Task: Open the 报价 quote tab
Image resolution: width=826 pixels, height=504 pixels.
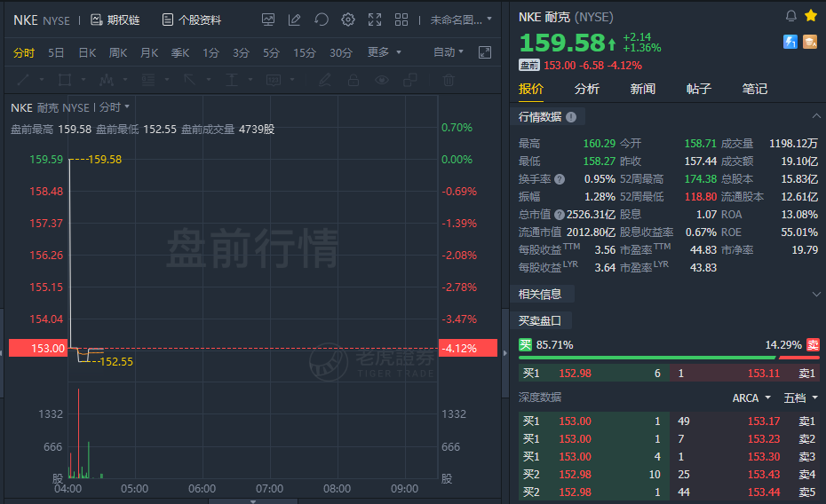Action: pos(530,89)
